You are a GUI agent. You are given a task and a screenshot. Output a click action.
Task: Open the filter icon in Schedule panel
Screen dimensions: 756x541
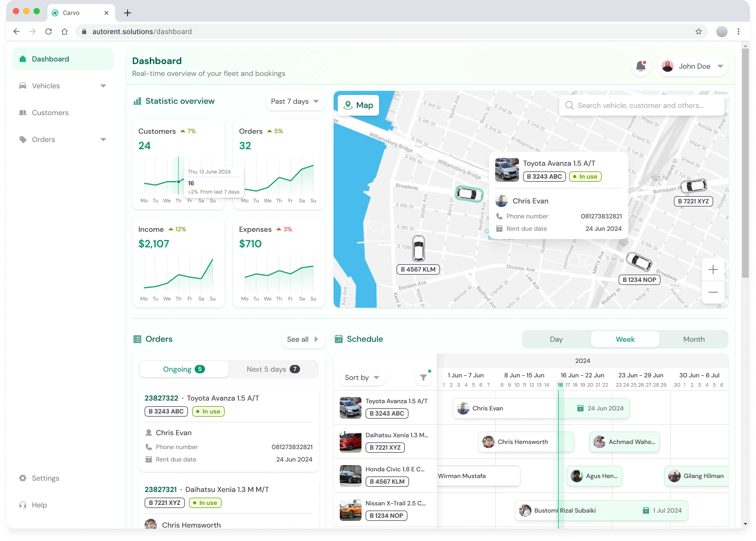click(423, 377)
